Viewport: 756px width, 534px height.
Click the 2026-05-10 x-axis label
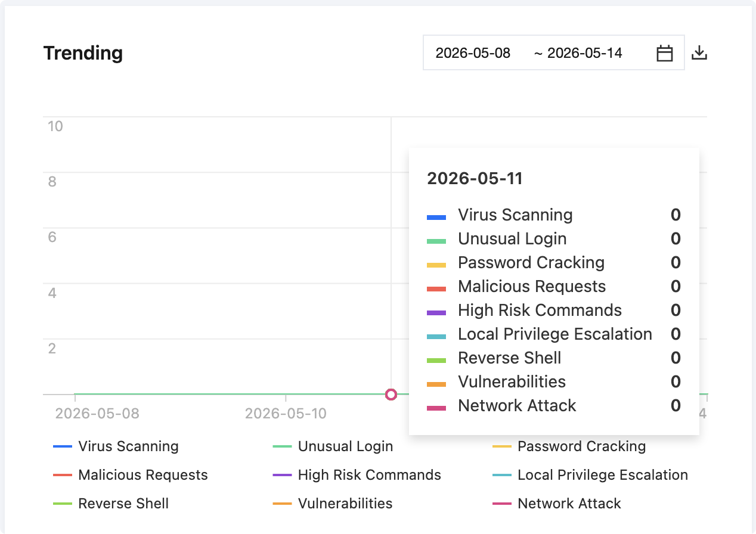pos(286,413)
